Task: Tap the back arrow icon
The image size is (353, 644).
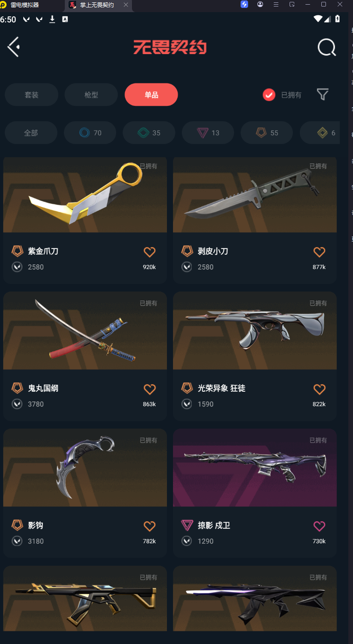Action: [14, 47]
